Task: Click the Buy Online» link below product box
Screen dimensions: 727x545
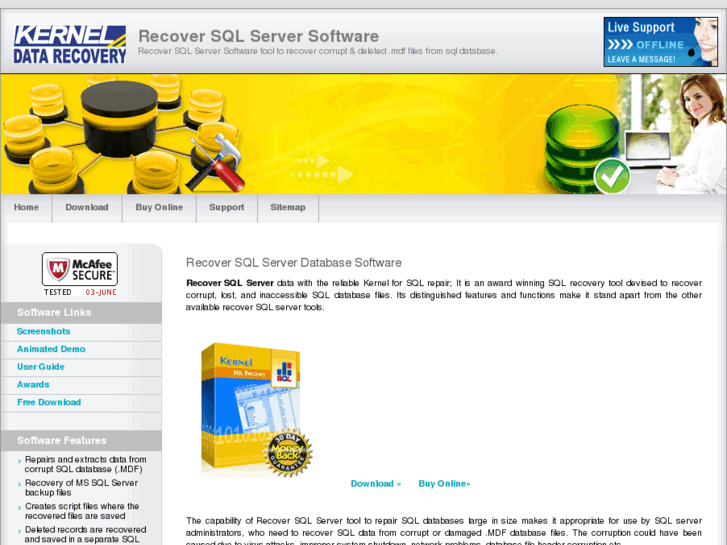Action: click(444, 484)
